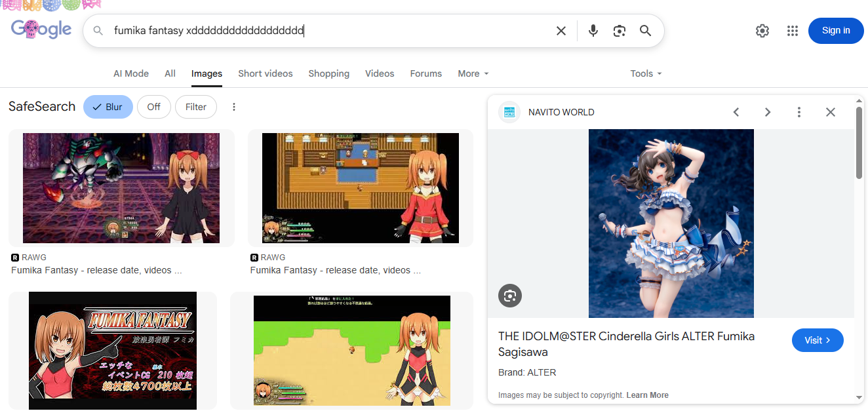Screen dimensions: 868x411
Task: Open search by image camera icon
Action: 620,31
